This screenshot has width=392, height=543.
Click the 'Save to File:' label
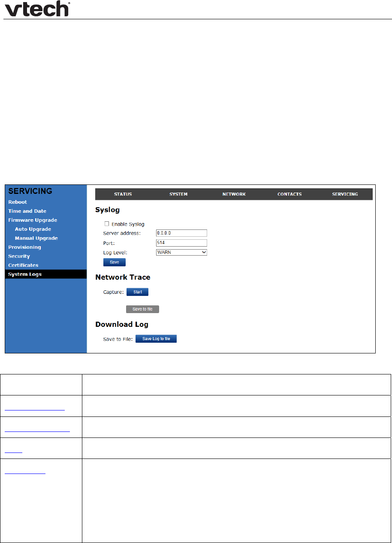118,339
